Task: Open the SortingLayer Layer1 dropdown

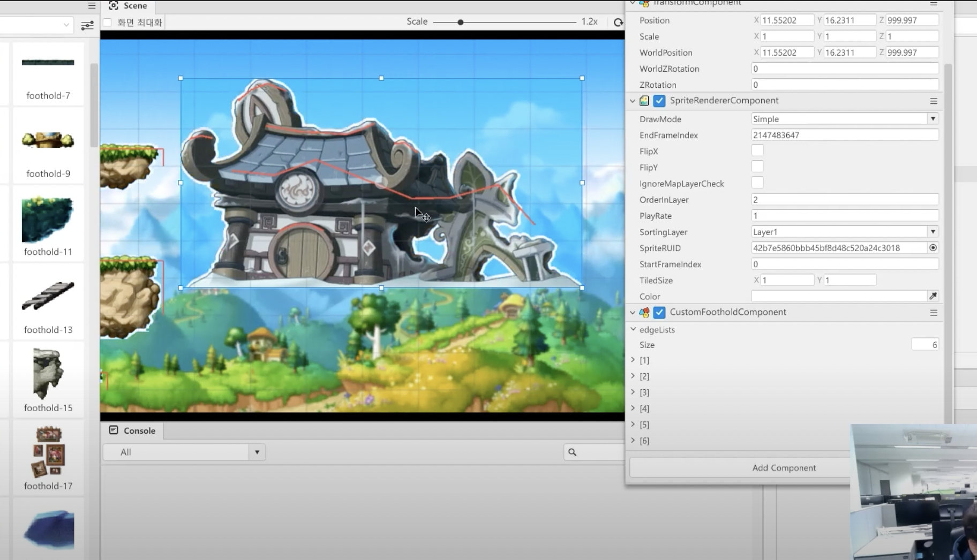Action: click(845, 232)
